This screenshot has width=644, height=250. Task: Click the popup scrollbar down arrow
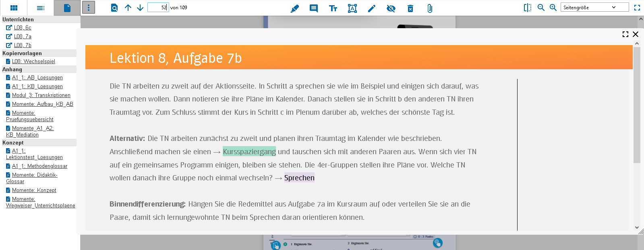click(x=637, y=227)
